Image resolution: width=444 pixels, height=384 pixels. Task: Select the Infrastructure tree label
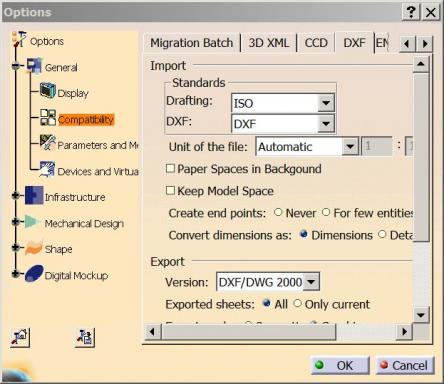pos(75,197)
